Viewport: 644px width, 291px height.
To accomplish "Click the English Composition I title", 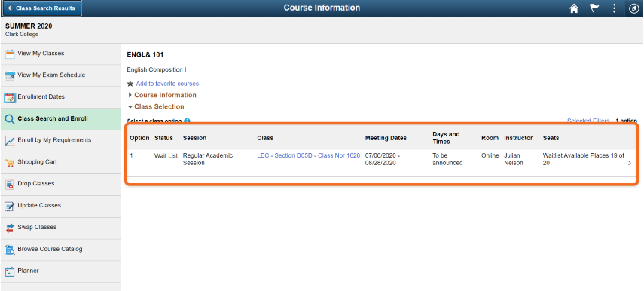I will 157,70.
